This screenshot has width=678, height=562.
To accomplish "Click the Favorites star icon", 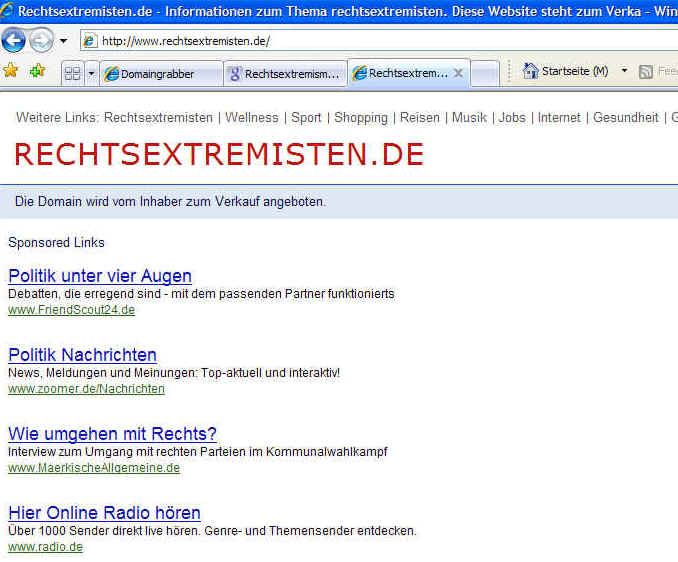I will click(x=11, y=71).
